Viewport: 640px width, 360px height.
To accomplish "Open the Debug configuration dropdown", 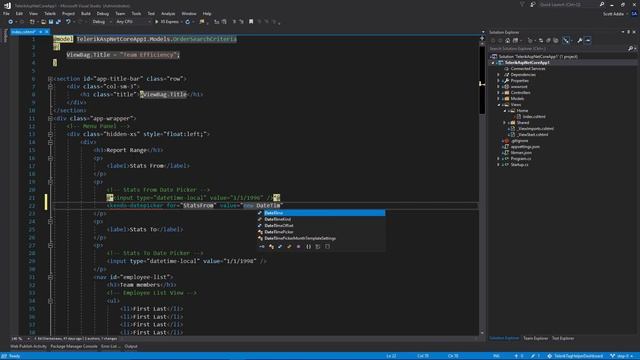I will click(101, 22).
